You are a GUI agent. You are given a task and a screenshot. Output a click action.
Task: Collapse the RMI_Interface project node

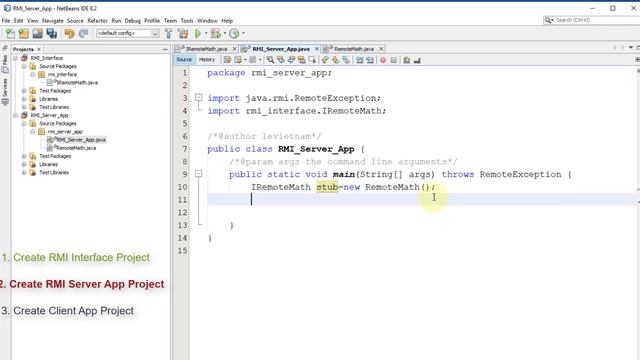click(16, 58)
